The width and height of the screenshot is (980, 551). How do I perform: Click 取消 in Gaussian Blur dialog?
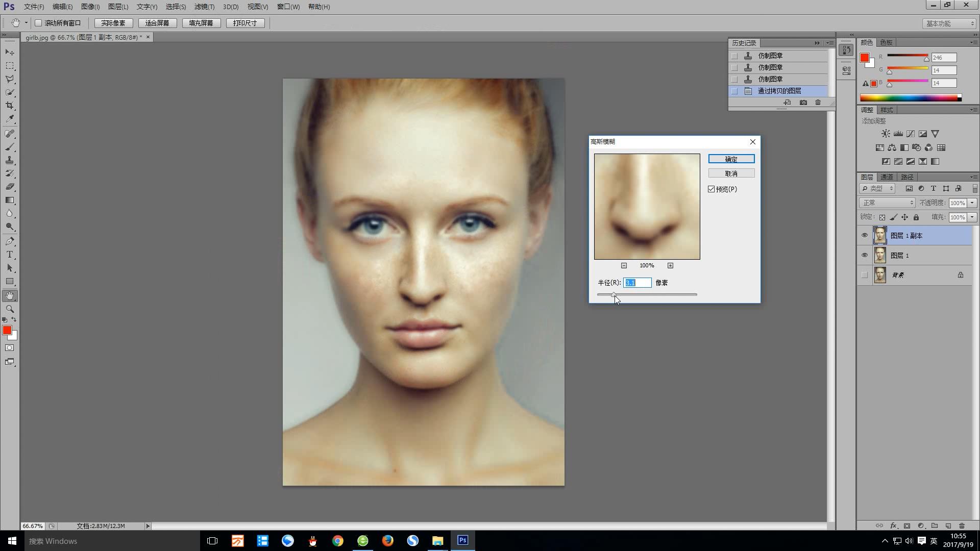pos(731,173)
